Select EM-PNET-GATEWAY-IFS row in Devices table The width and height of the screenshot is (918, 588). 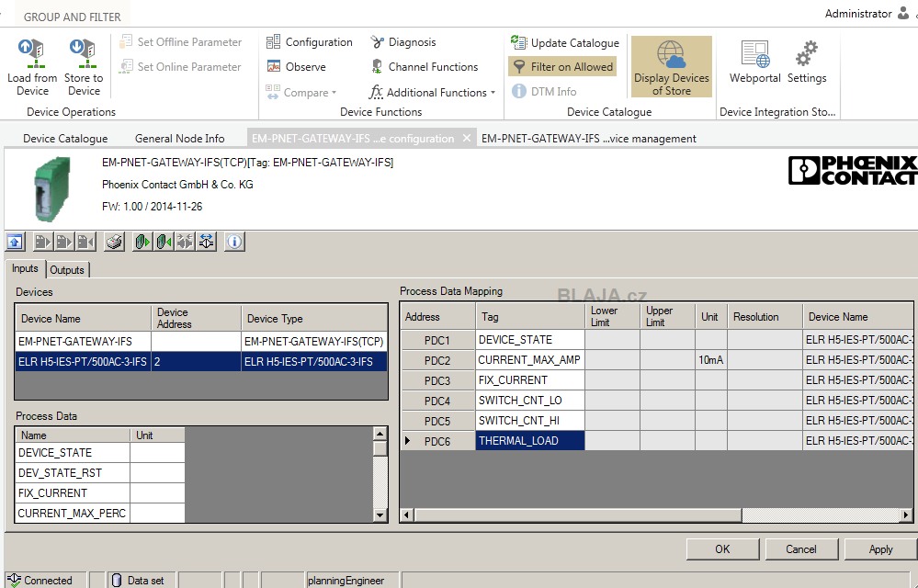201,341
